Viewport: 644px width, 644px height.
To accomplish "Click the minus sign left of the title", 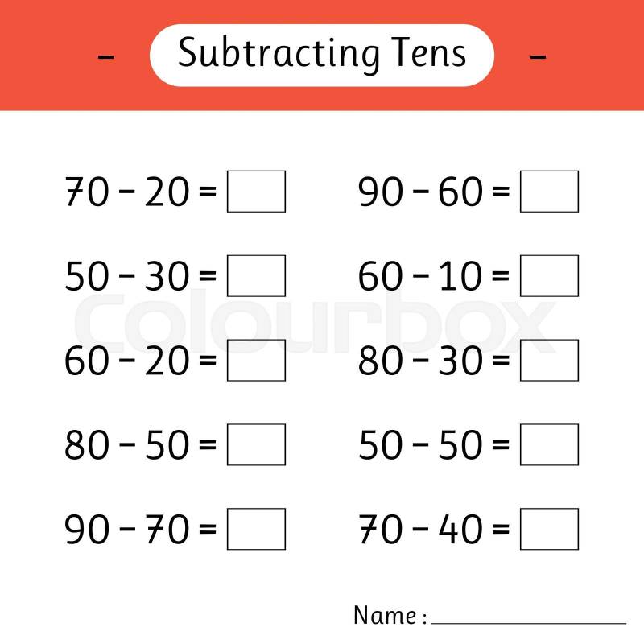I will tap(105, 56).
